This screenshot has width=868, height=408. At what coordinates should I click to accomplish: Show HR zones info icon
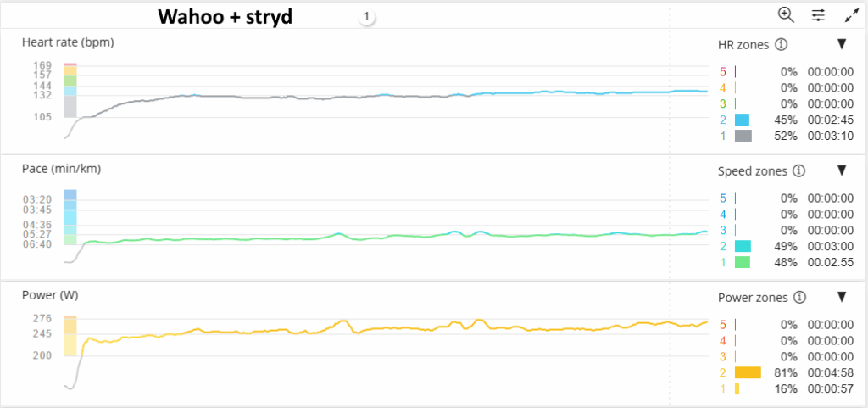[x=781, y=45]
